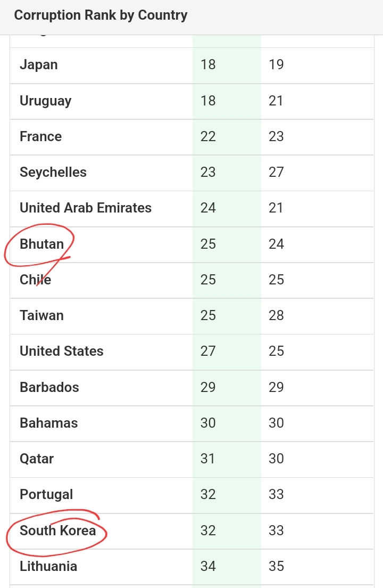The width and height of the screenshot is (383, 588).
Task: Select the Portugal row
Action: (191, 495)
